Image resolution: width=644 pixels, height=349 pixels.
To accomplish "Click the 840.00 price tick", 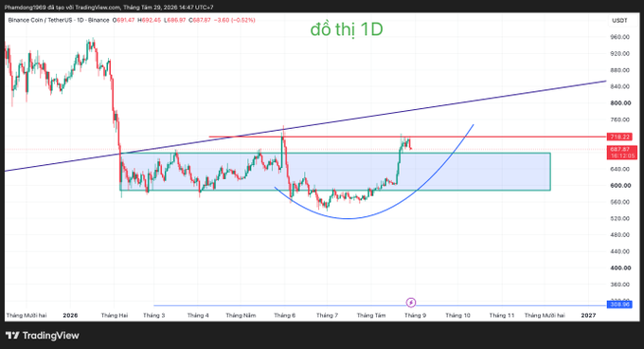I will (x=620, y=86).
